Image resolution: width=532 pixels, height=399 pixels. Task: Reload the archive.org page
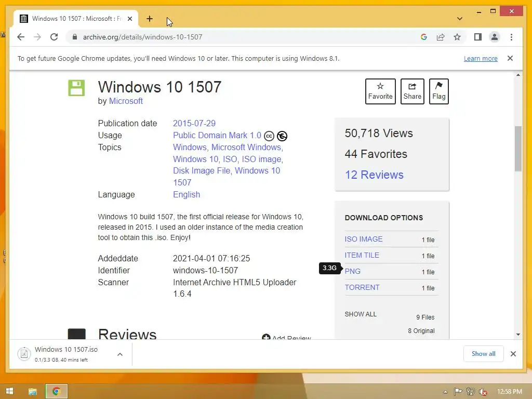click(54, 37)
